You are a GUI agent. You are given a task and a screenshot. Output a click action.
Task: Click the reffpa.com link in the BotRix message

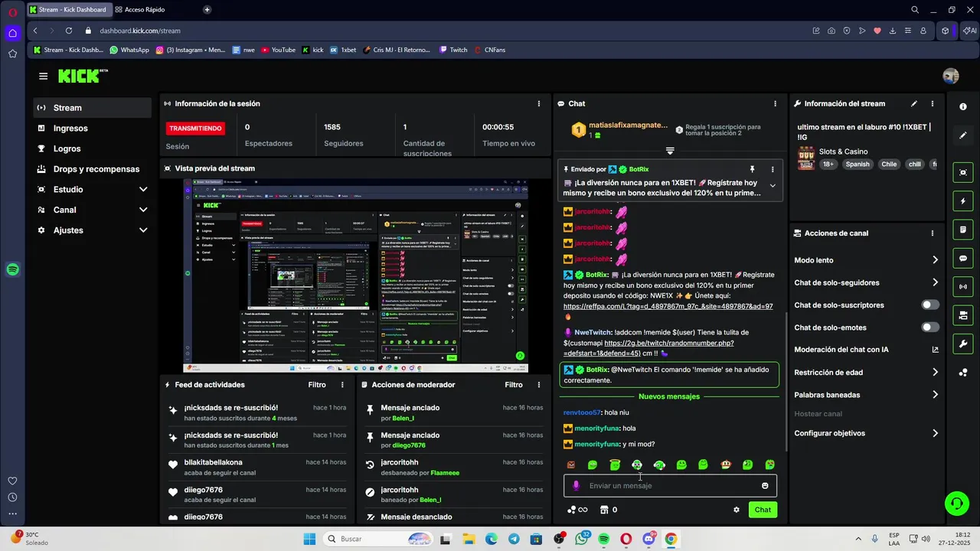tap(668, 306)
